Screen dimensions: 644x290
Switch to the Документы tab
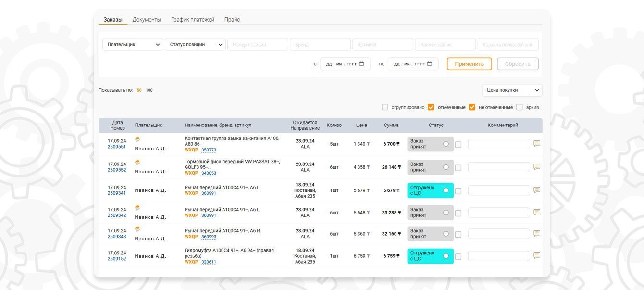pyautogui.click(x=147, y=20)
